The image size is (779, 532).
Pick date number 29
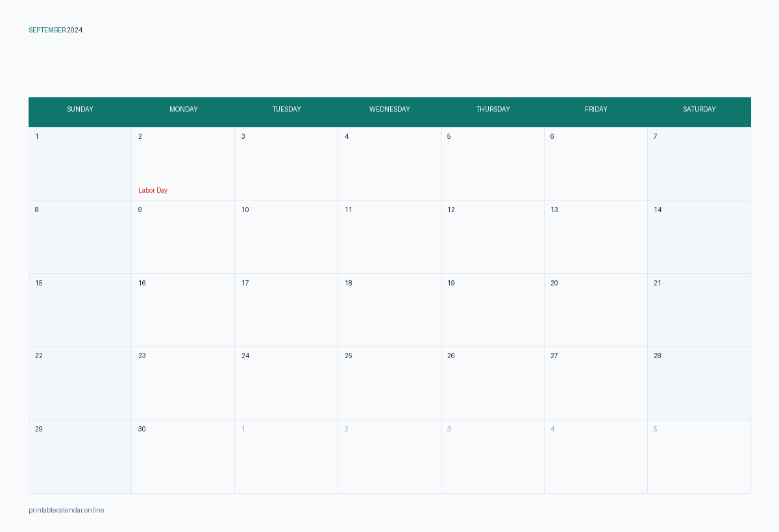[39, 429]
